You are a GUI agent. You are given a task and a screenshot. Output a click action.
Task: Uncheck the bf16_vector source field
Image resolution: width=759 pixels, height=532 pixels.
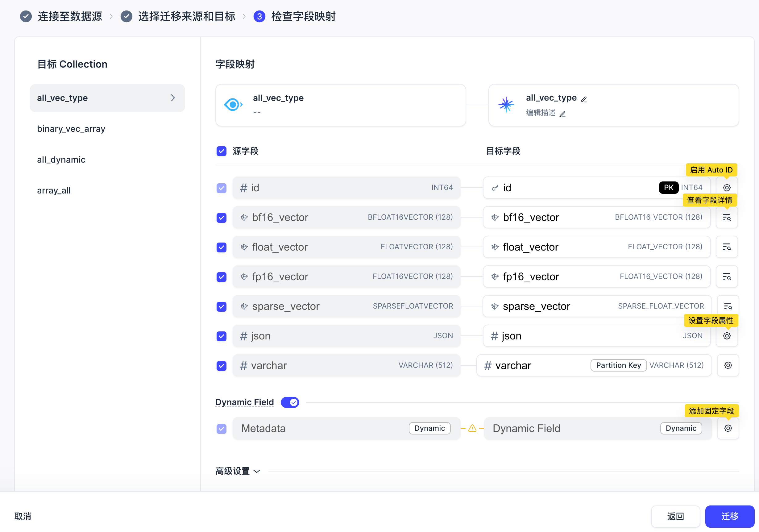(222, 218)
